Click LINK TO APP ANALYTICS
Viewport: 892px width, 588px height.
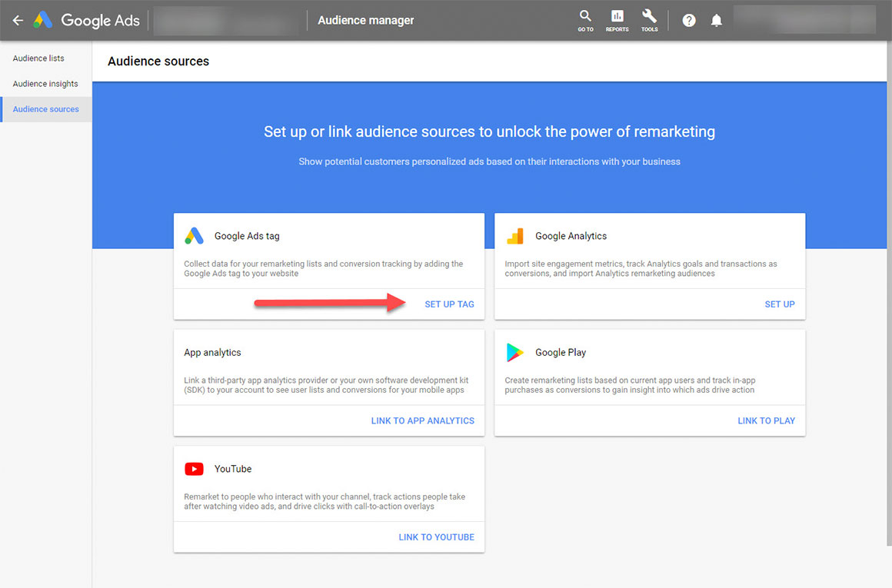pos(422,420)
